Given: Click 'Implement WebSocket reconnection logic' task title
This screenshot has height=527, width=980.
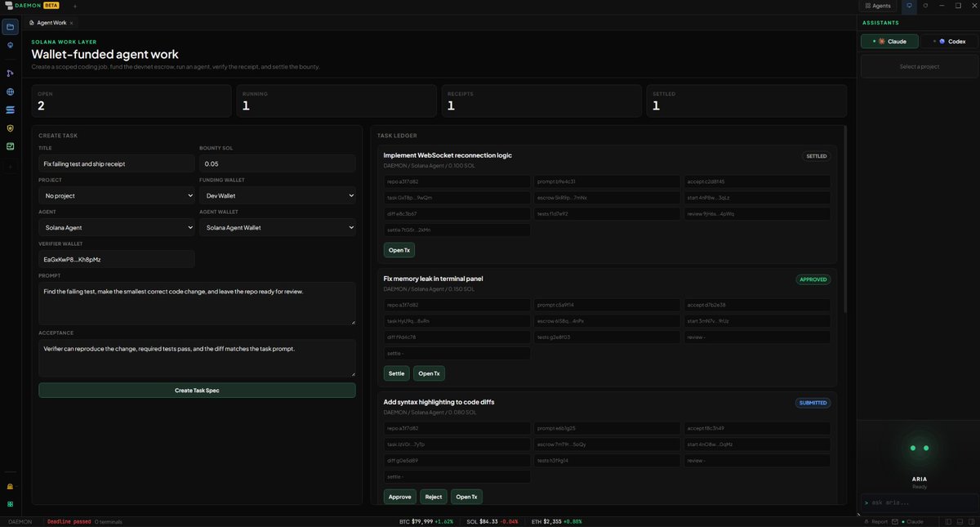Looking at the screenshot, I should (x=448, y=155).
